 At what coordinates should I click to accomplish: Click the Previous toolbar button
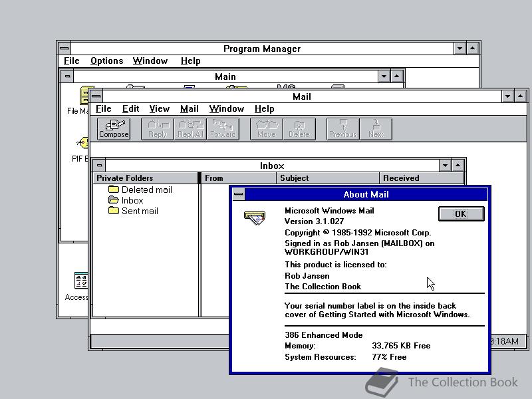343,129
